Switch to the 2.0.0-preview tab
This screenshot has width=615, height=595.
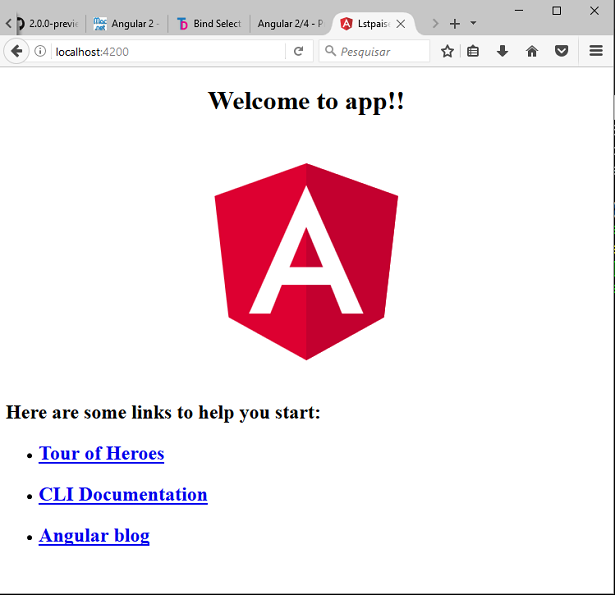point(49,24)
